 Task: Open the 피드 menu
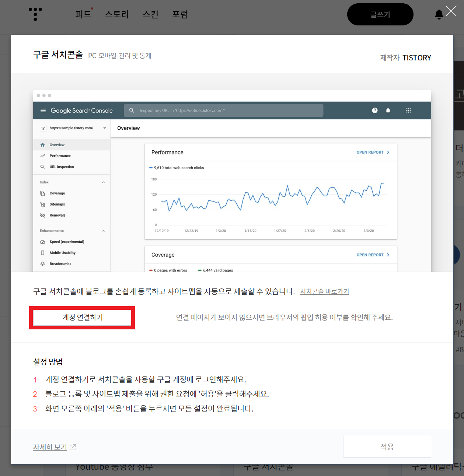[83, 14]
